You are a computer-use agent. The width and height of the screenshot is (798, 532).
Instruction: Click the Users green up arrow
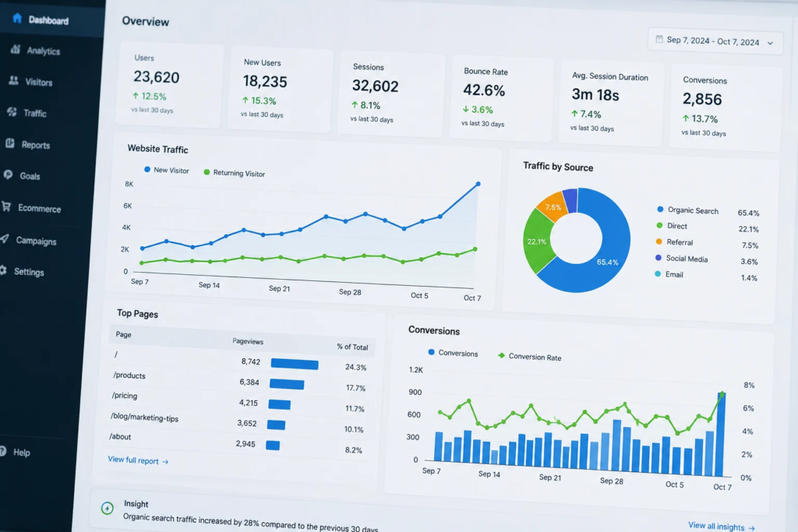pyautogui.click(x=136, y=95)
